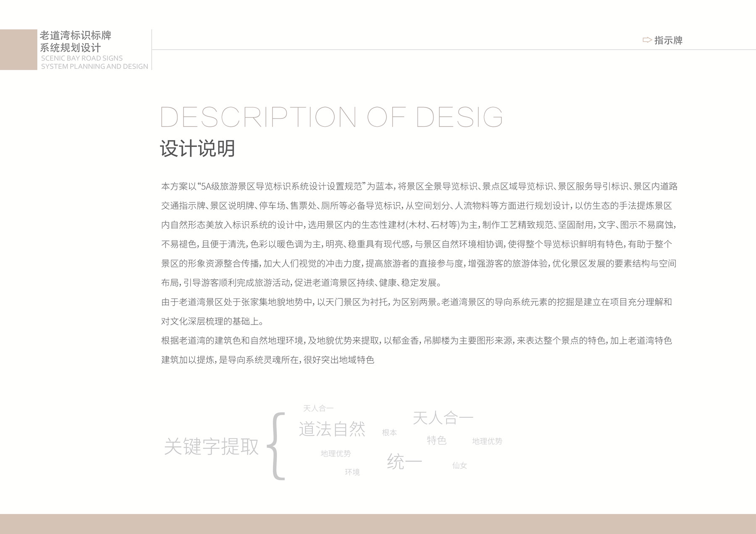Click the 环境 keyword

click(352, 472)
